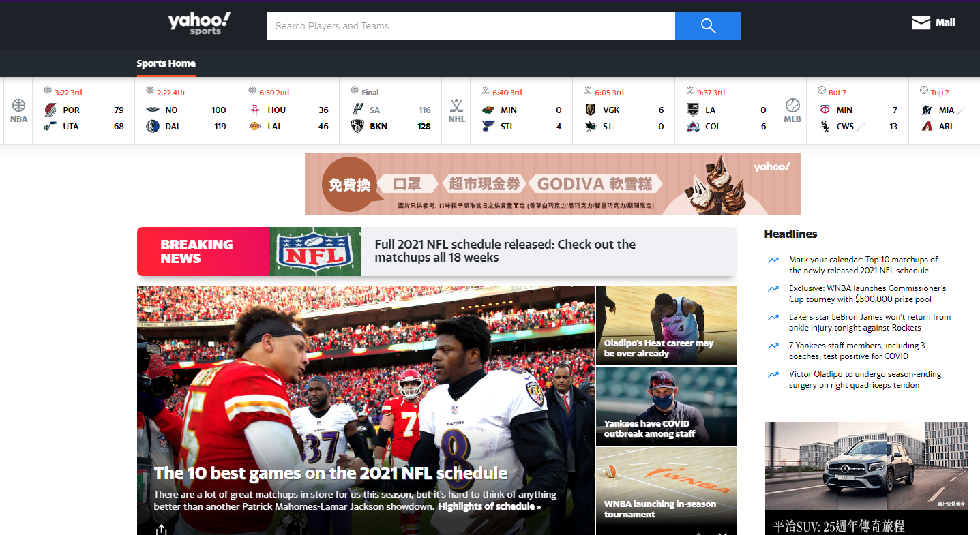Focus the Search Players and Teams field
980x535 pixels.
[x=471, y=26]
